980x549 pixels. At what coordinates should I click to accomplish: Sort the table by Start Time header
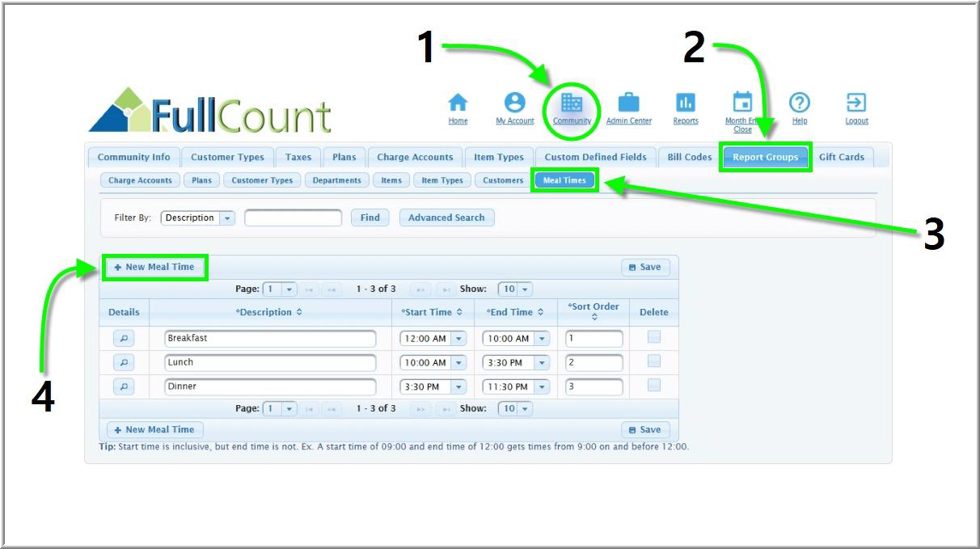(x=432, y=312)
